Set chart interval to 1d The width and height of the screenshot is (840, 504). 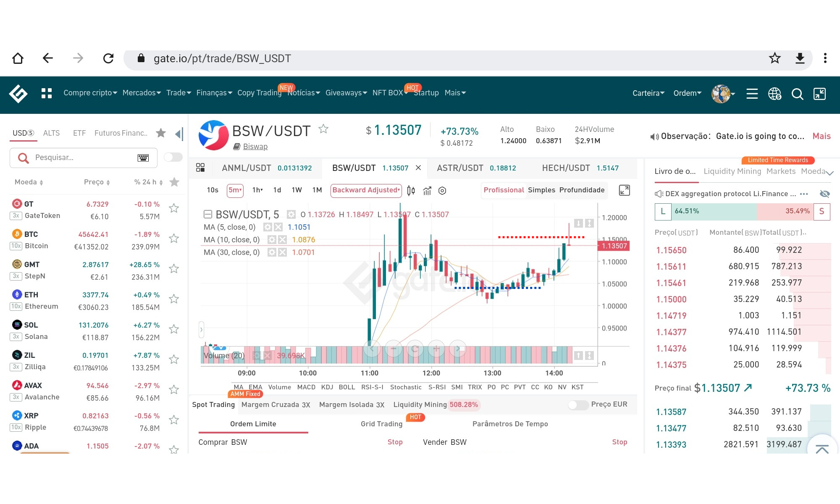(x=277, y=190)
